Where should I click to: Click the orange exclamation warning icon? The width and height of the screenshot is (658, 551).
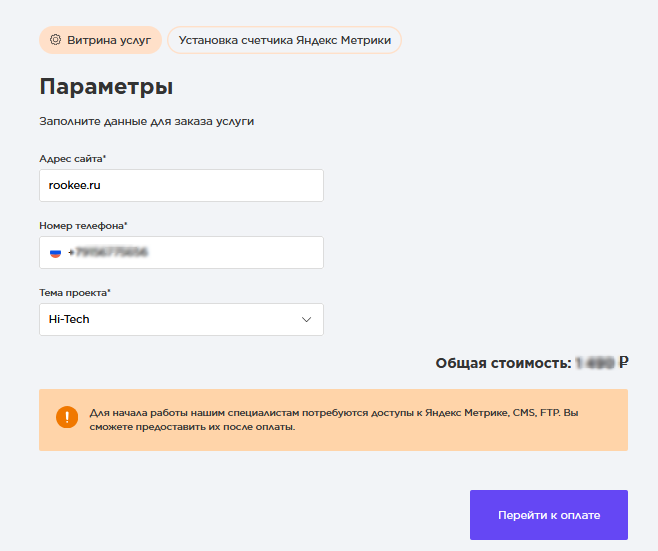pos(67,417)
